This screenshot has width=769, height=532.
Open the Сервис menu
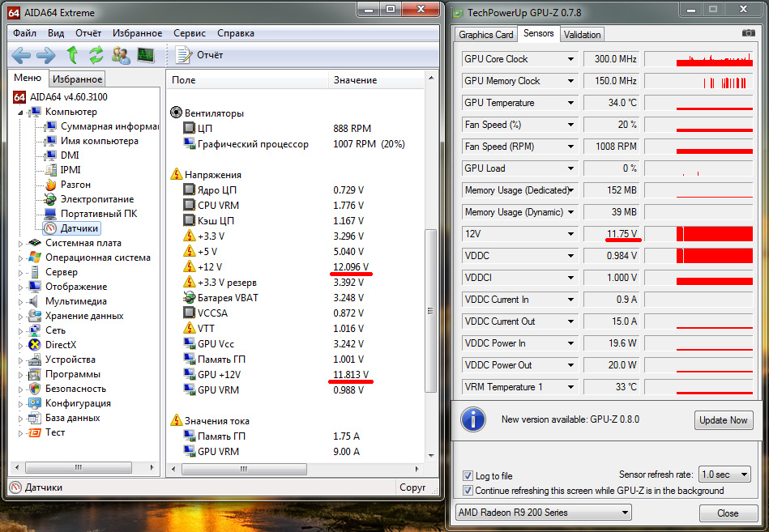coord(190,33)
